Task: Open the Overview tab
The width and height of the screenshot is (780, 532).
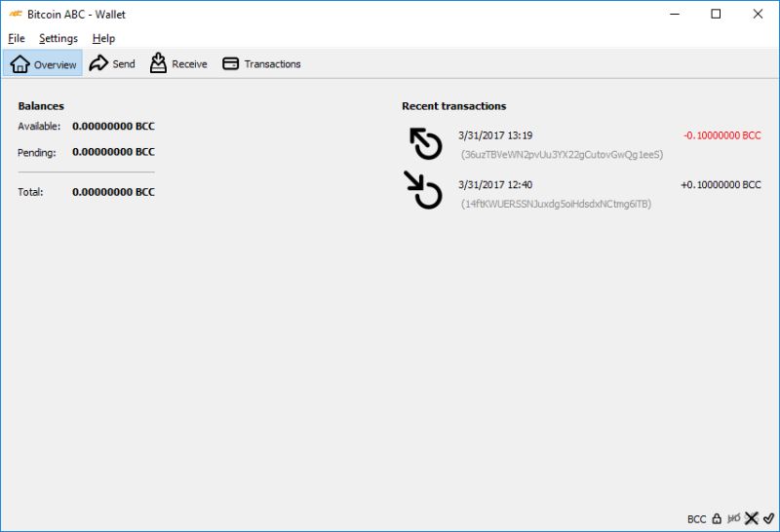Action: pos(43,63)
